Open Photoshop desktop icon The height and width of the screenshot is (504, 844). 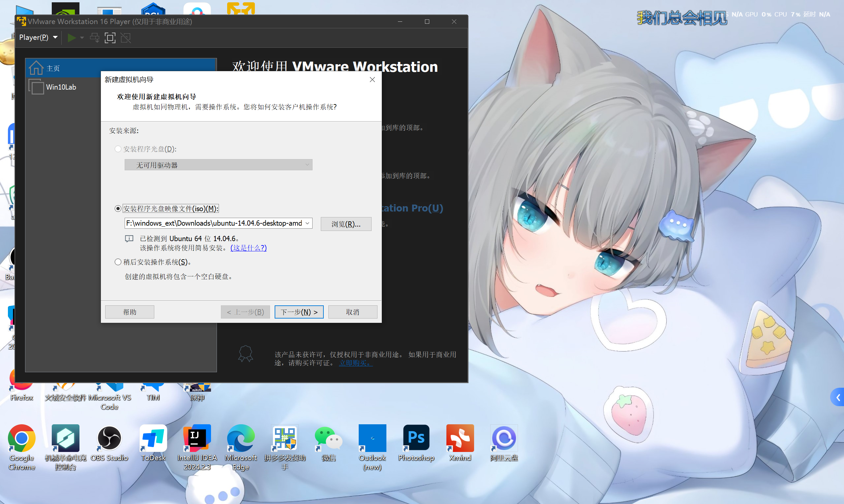[x=416, y=442]
